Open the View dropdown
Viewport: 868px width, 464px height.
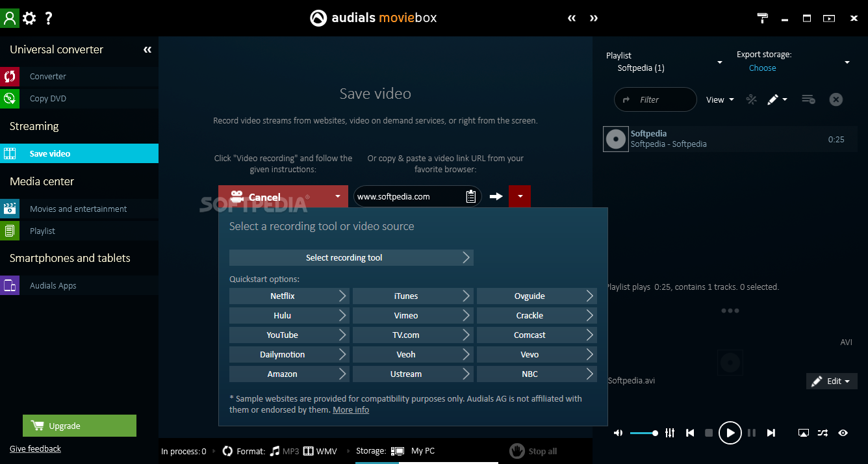coord(720,99)
